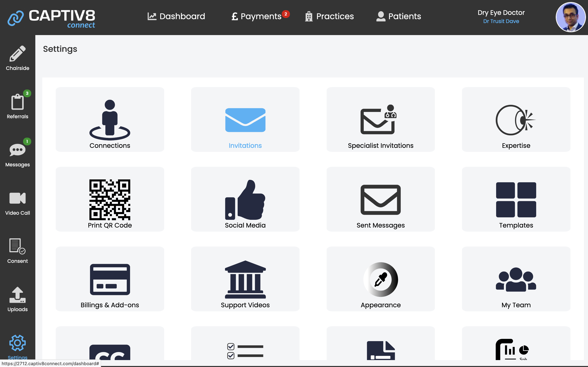Open the Payments menu item

(x=257, y=16)
